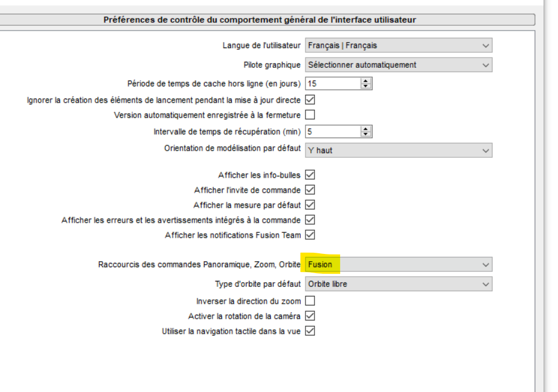558x392 pixels.
Task: Increase the offline cache period value
Action: (x=366, y=82)
